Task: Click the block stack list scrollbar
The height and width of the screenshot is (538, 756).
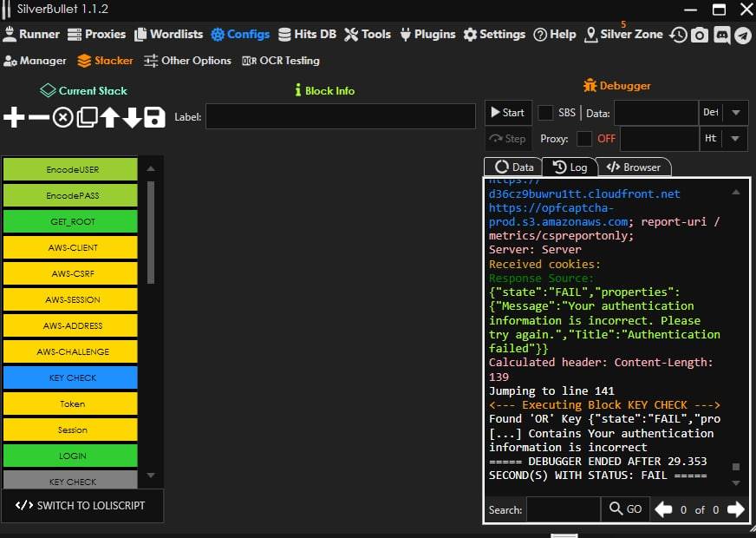Action: pyautogui.click(x=151, y=233)
